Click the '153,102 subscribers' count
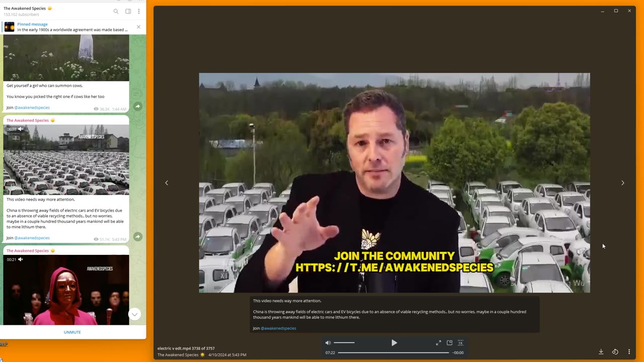The height and width of the screenshot is (362, 644). tap(21, 15)
